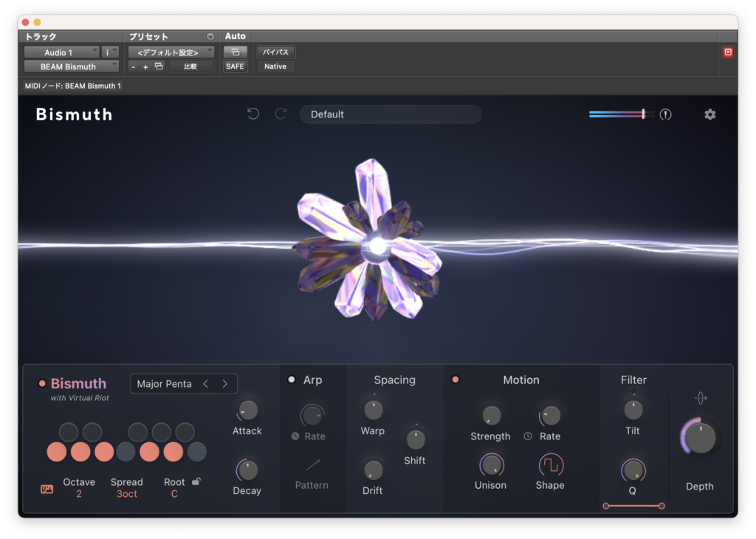Click the minus previous preset button
The height and width of the screenshot is (539, 756).
[134, 67]
